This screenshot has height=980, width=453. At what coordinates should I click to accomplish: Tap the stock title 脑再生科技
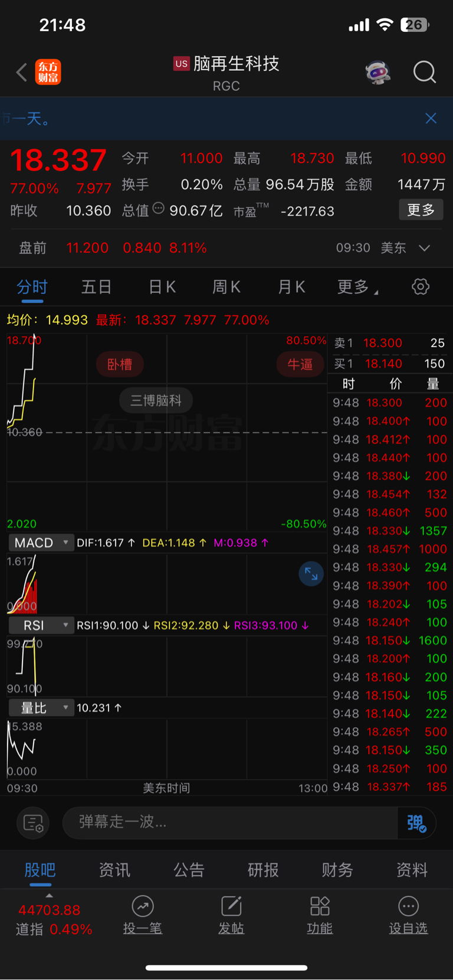point(237,64)
